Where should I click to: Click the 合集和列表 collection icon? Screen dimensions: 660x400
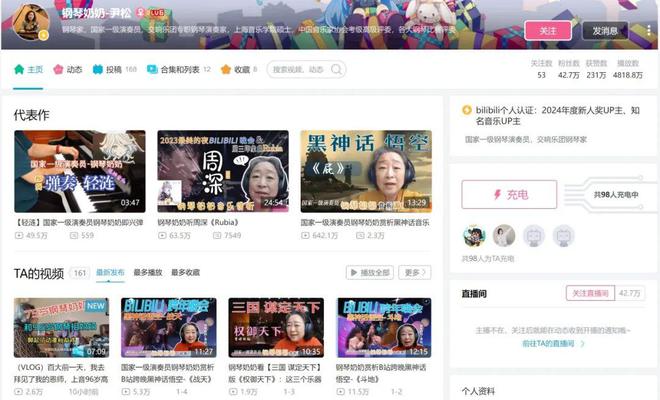(152, 69)
